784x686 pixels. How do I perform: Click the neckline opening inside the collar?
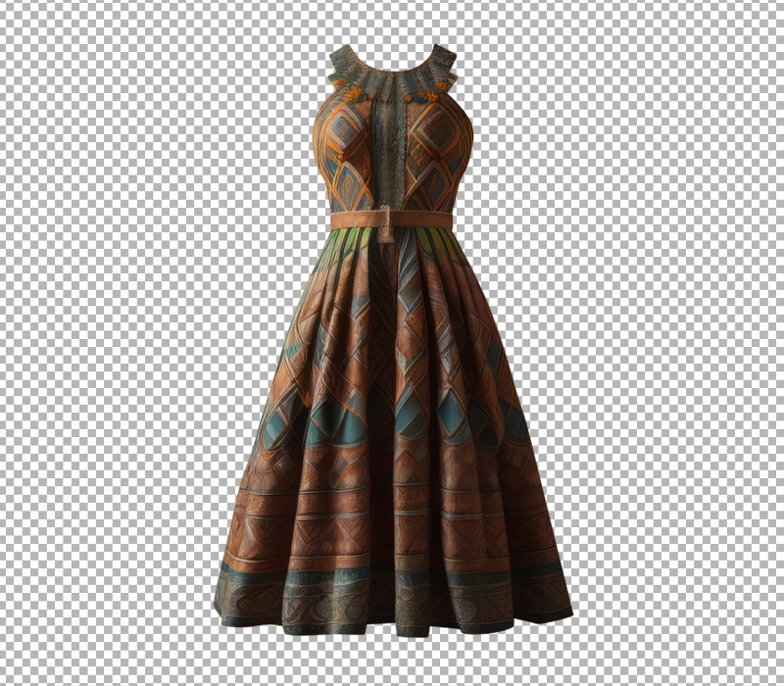[392, 54]
